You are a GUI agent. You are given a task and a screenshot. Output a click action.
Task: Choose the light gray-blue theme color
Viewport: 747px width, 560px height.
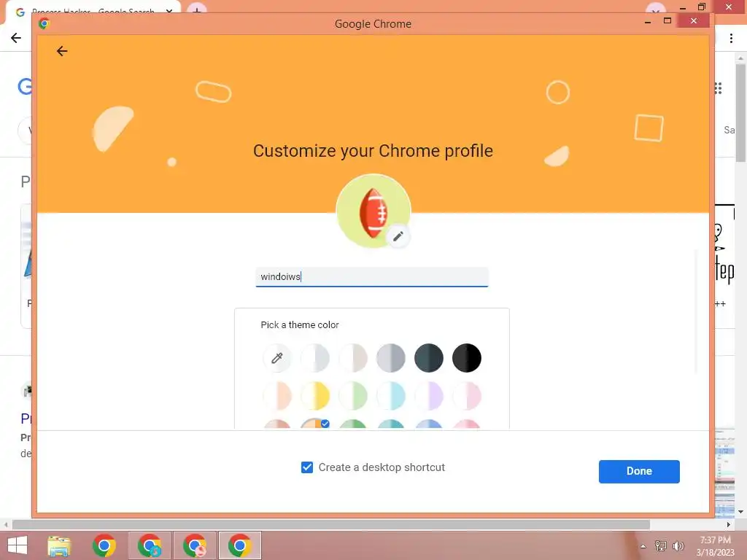click(x=315, y=357)
